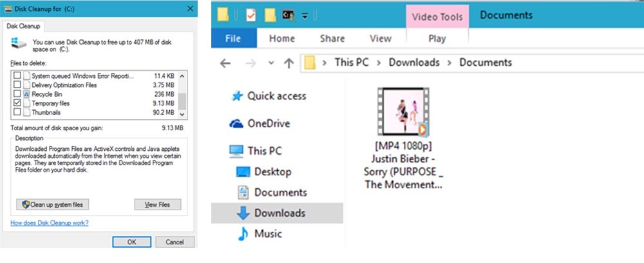This screenshot has height=263, width=644.
Task: Open the Play tab under Video Tools
Action: pyautogui.click(x=437, y=39)
